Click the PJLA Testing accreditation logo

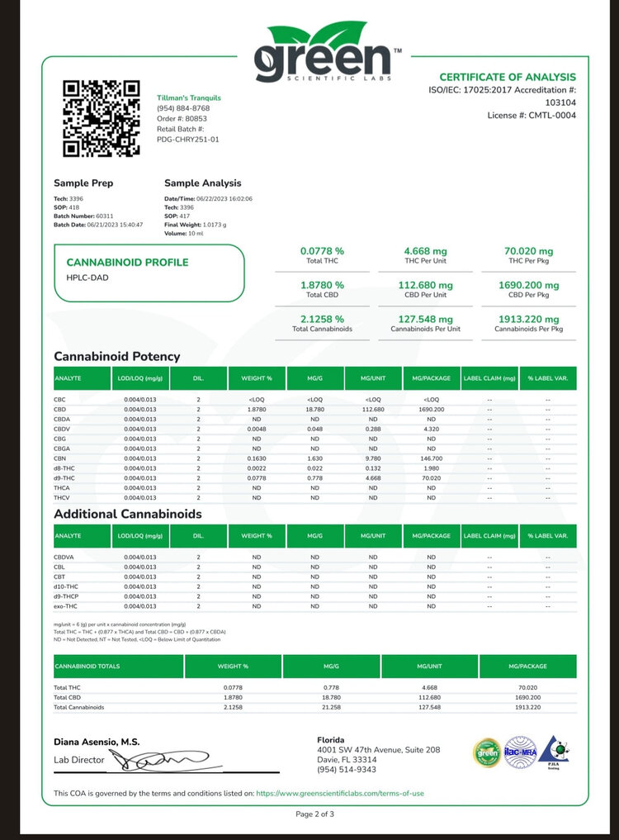[559, 751]
